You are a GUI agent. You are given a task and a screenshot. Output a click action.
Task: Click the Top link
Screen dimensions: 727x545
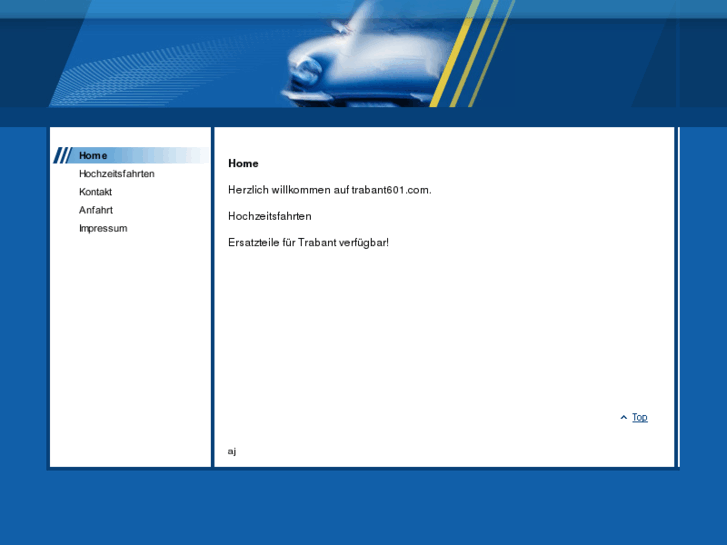click(639, 417)
